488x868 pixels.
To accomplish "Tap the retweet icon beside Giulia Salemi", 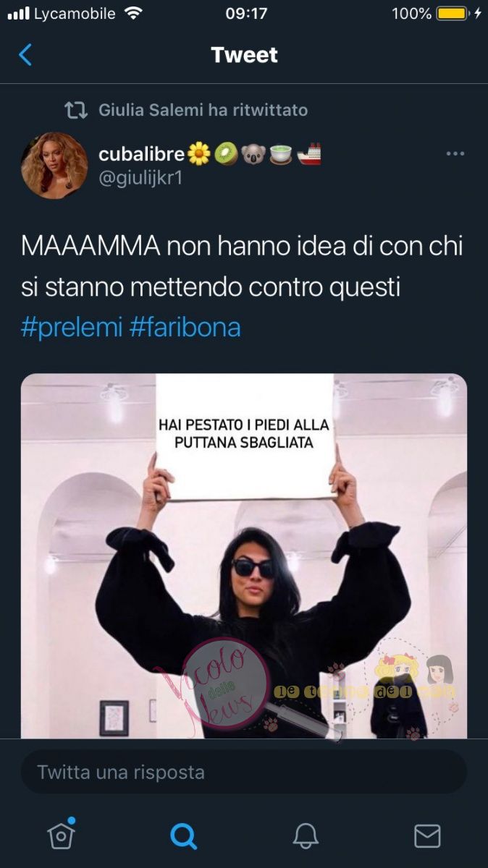I will click(76, 110).
